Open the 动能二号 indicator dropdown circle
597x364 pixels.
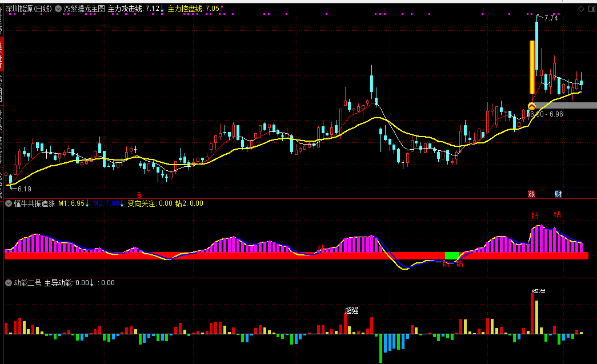coord(9,283)
